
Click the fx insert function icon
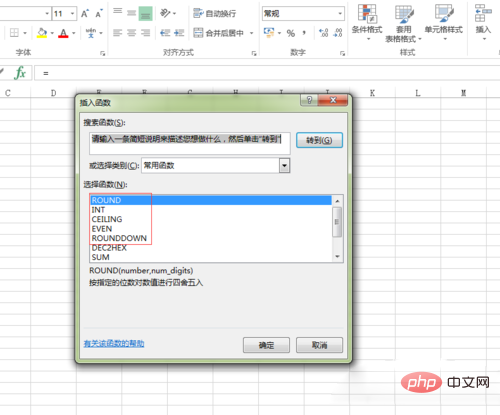tap(20, 73)
